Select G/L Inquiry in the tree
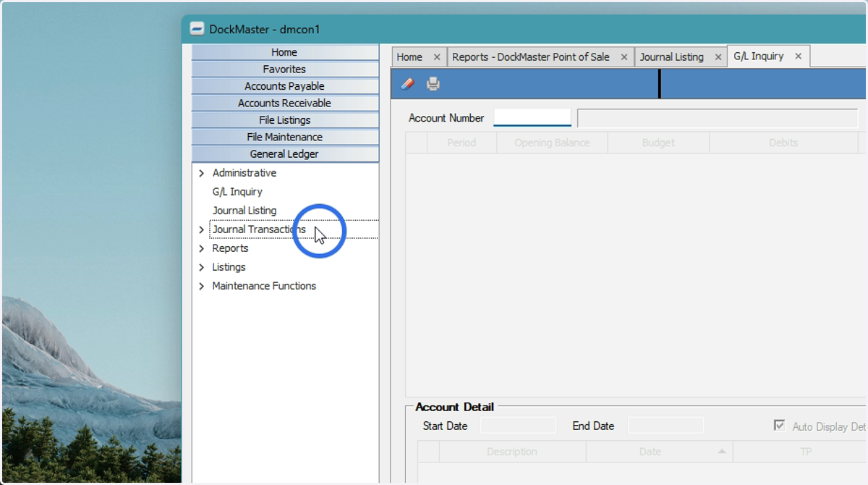Screen dimensions: 868x485 point(237,192)
